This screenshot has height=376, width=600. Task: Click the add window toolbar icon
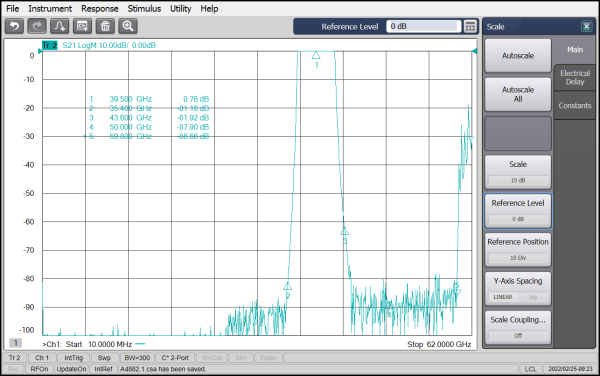click(x=82, y=26)
